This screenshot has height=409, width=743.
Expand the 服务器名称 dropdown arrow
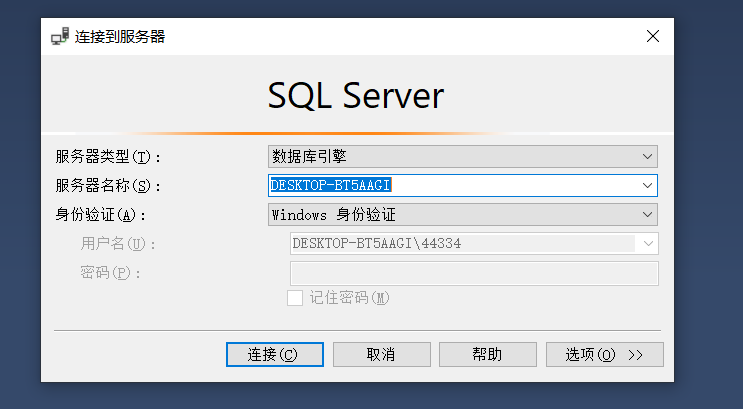coord(647,185)
